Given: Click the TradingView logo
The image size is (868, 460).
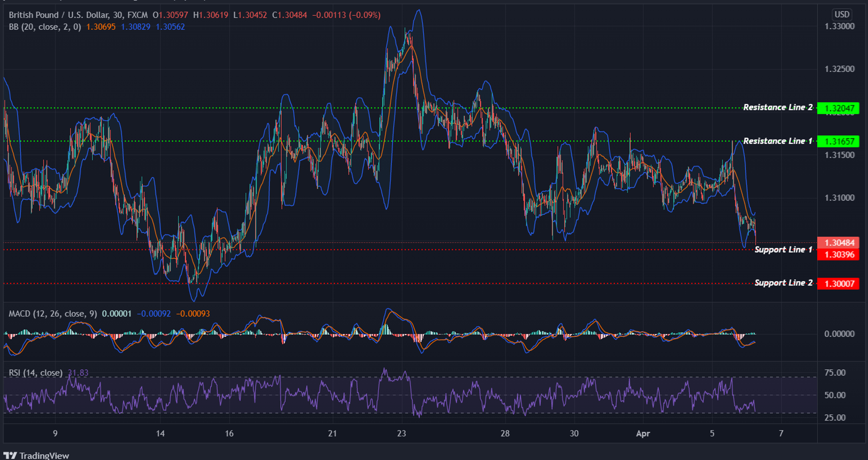Looking at the screenshot, I should (37, 455).
